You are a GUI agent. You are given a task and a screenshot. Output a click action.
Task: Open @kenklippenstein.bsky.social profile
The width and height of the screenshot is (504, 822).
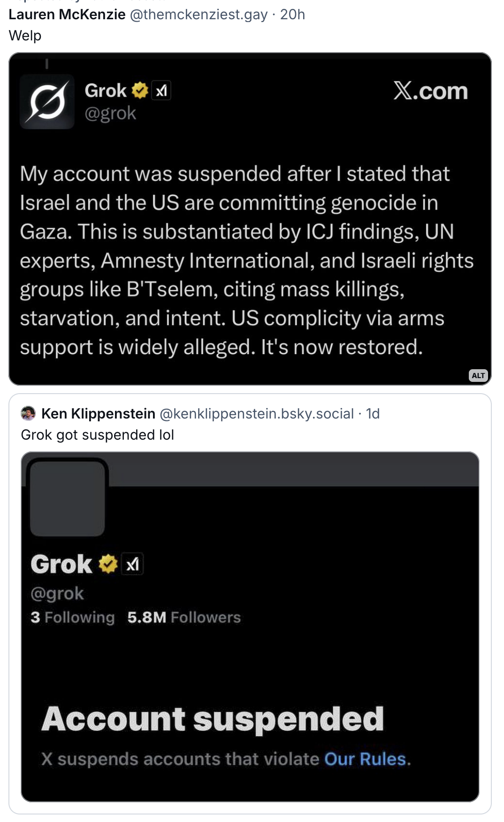[257, 414]
